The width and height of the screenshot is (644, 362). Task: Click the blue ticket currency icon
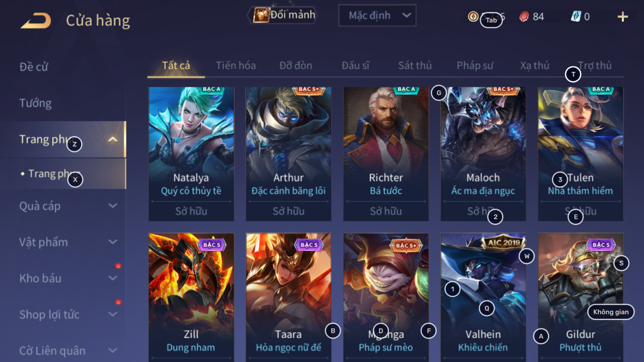click(x=576, y=16)
